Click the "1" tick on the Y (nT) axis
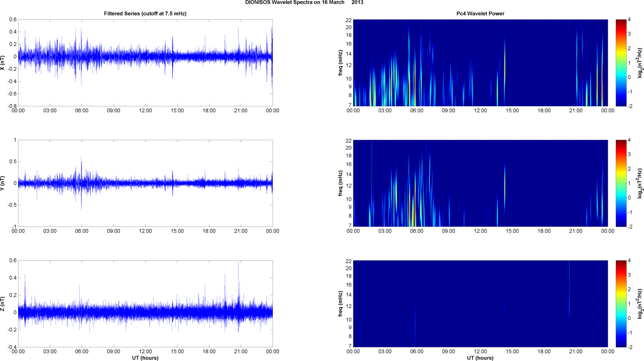The width and height of the screenshot is (644, 361). 15,140
